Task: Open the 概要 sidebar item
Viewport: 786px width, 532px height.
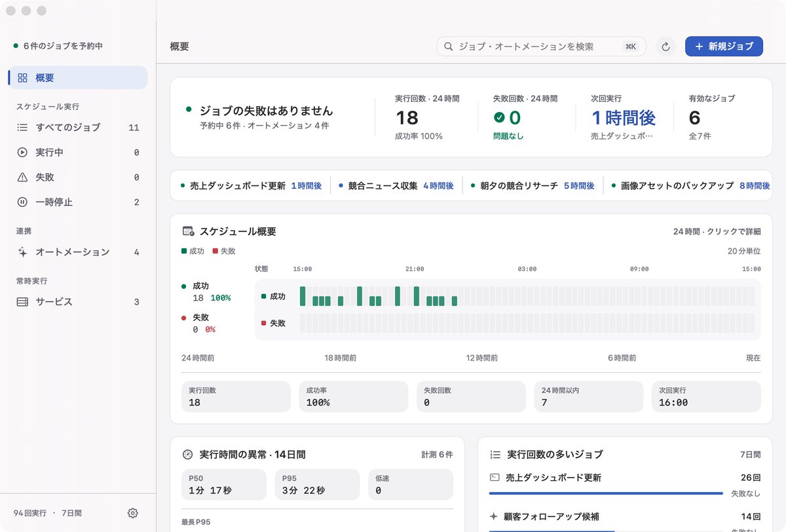Action: click(x=78, y=78)
